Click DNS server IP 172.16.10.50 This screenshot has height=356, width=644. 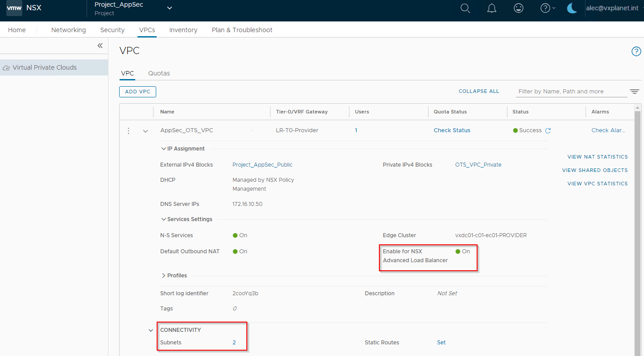point(247,204)
